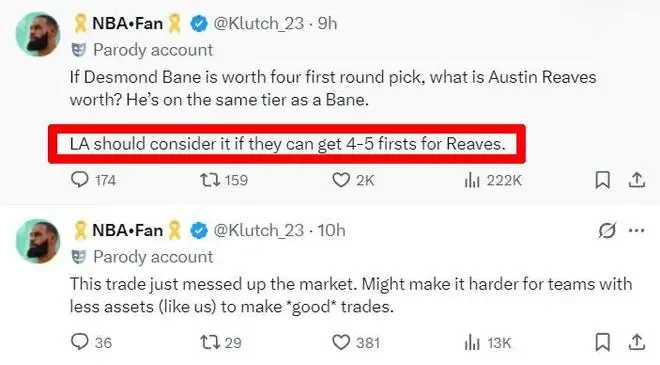Repost the Desmond Bane tweet
The width and height of the screenshot is (660, 365).
224,180
